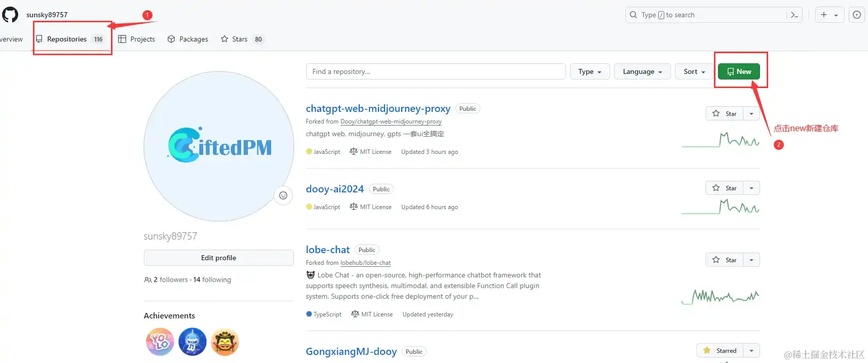Select the Repositories tab
868x363 pixels.
(x=70, y=39)
